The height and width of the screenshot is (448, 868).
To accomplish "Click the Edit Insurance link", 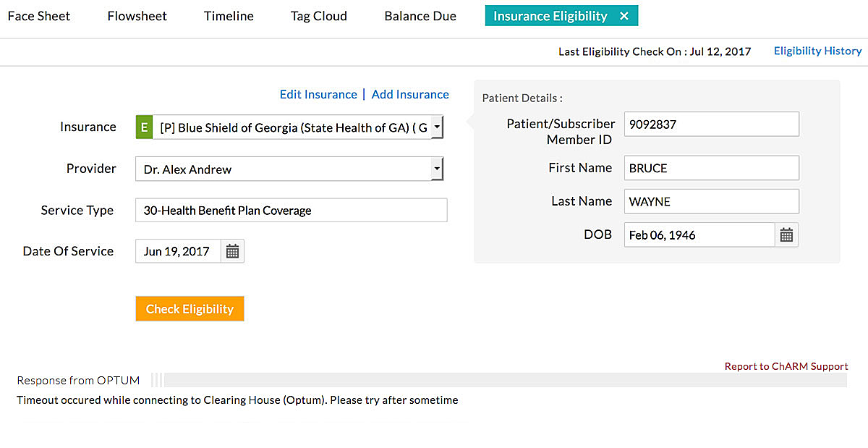I will click(x=318, y=94).
